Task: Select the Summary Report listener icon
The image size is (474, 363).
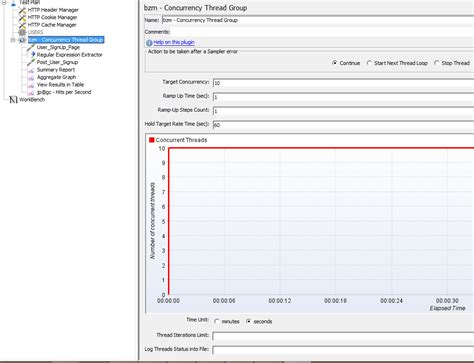Action: pyautogui.click(x=31, y=70)
